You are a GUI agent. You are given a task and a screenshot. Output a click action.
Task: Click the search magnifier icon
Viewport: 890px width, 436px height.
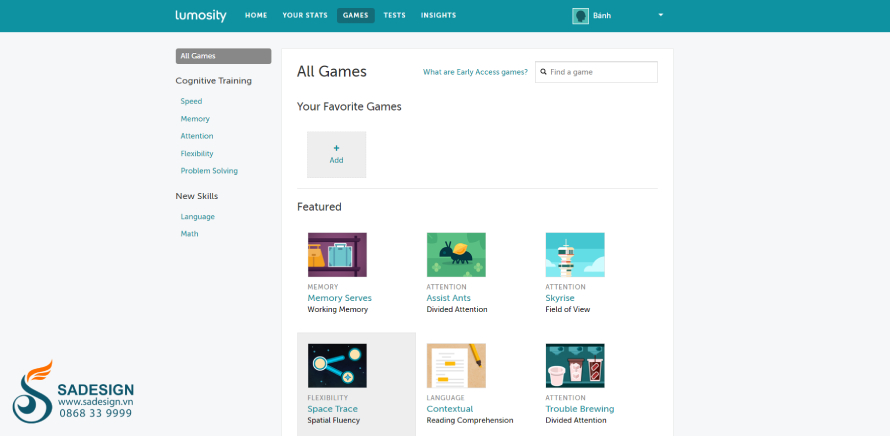[x=544, y=72]
